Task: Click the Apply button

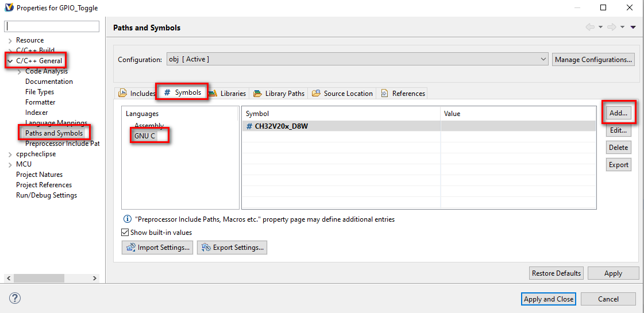Action: [x=613, y=273]
